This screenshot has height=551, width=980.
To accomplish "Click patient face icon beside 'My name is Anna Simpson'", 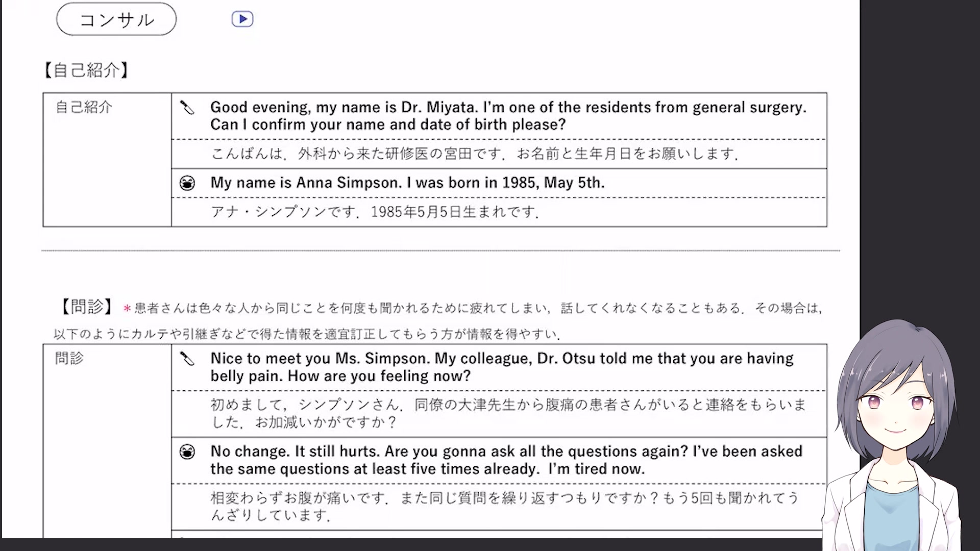I will point(187,183).
